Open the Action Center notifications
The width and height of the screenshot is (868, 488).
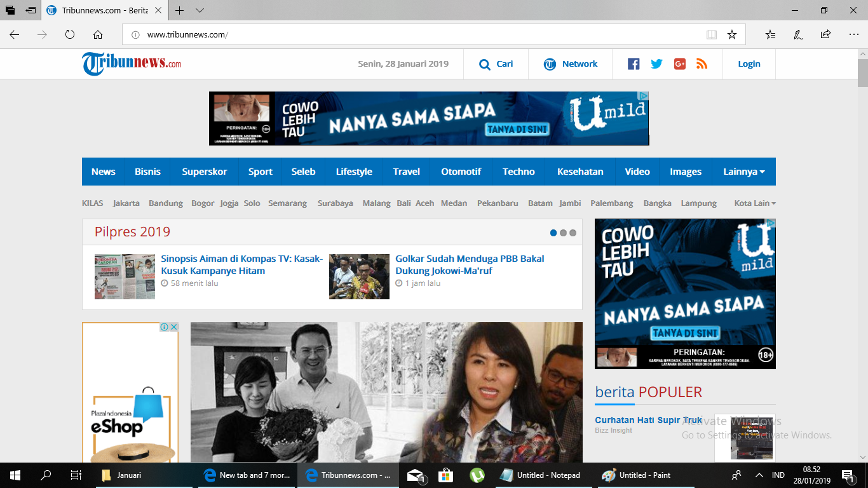pyautogui.click(x=847, y=475)
